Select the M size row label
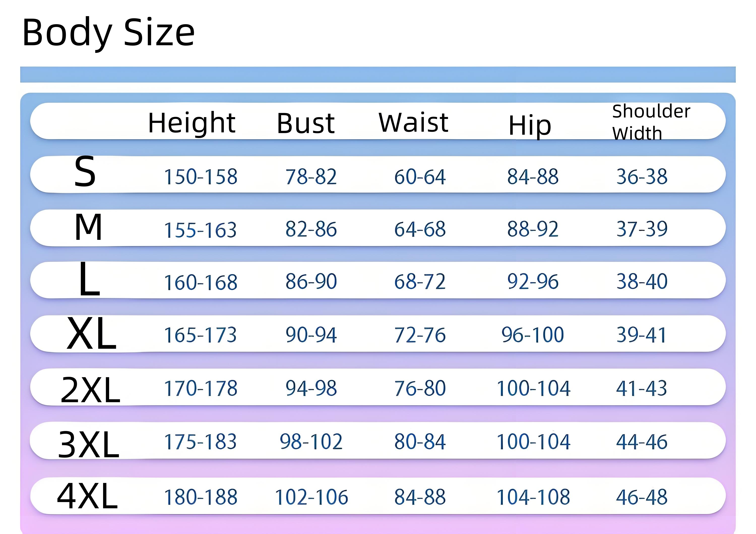This screenshot has height=534, width=756. pyautogui.click(x=88, y=227)
